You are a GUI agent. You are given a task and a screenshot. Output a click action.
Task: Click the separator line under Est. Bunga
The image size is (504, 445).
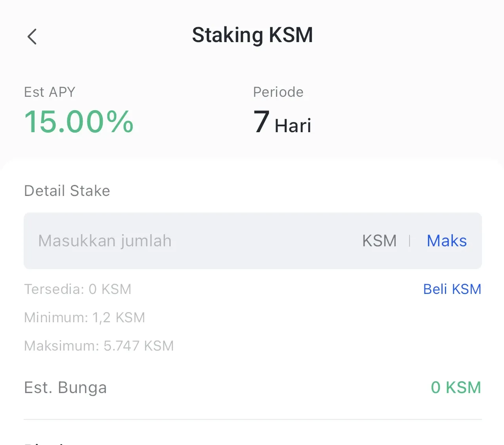pos(252,419)
